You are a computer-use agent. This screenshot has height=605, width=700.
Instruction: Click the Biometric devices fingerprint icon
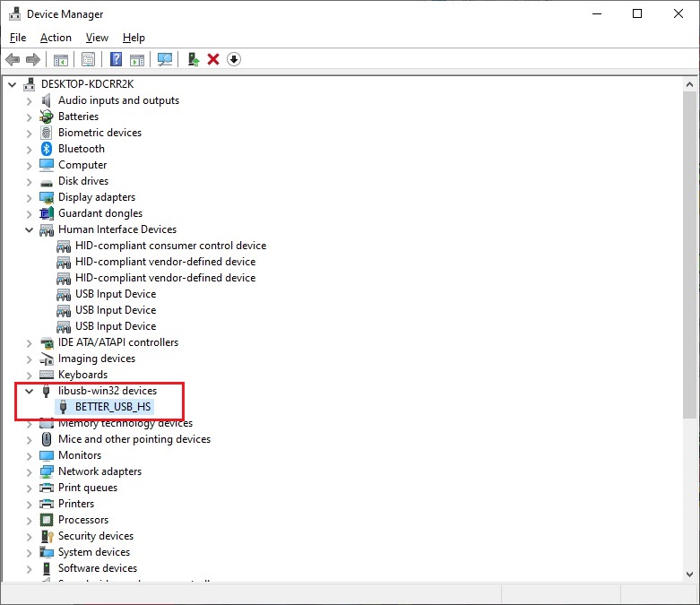[47, 133]
